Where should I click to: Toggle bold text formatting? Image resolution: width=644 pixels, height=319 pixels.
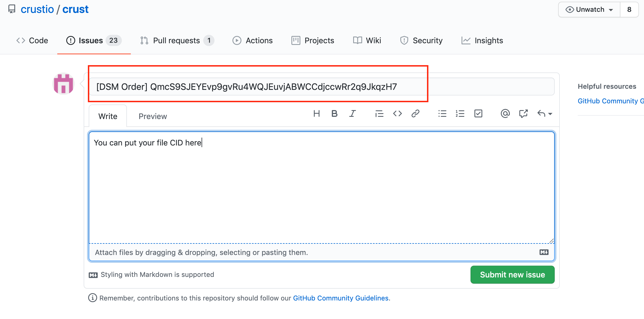point(334,114)
